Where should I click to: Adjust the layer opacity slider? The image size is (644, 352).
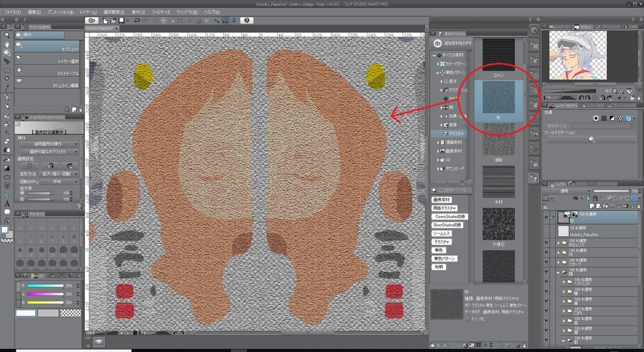click(x=611, y=191)
